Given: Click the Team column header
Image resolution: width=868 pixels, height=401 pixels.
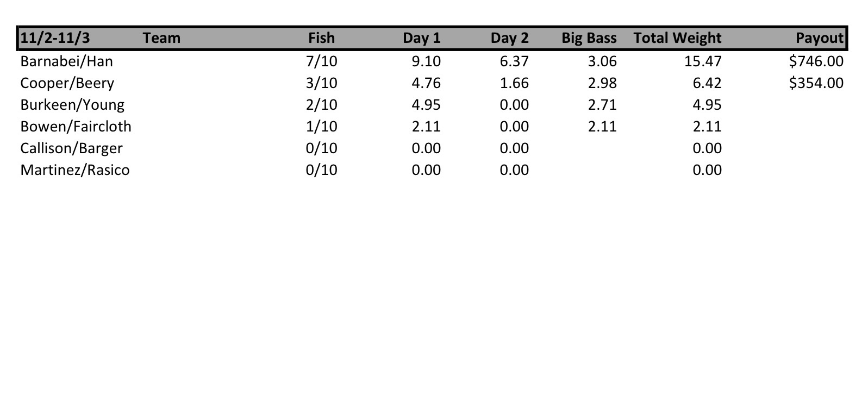Looking at the screenshot, I should coord(161,38).
